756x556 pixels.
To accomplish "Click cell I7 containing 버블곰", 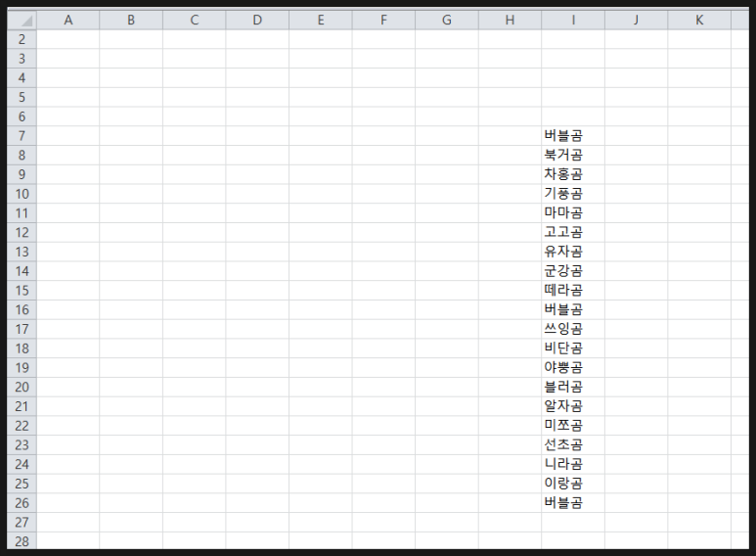I will pyautogui.click(x=573, y=136).
